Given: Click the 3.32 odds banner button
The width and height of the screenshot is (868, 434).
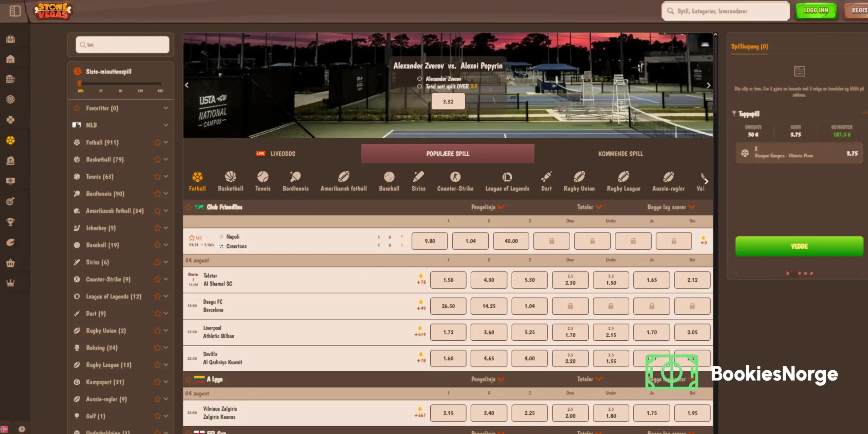Looking at the screenshot, I should pyautogui.click(x=448, y=101).
